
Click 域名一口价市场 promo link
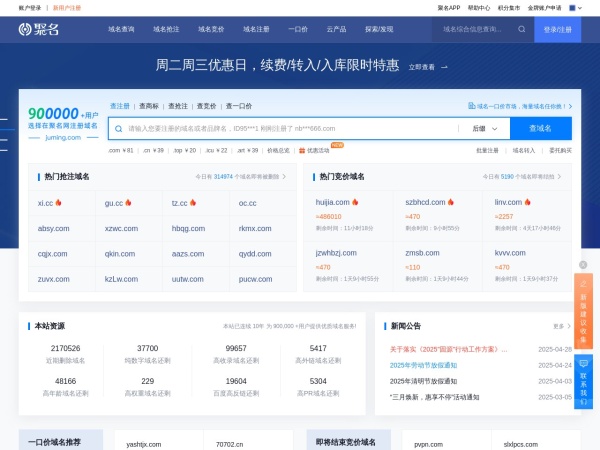point(521,106)
